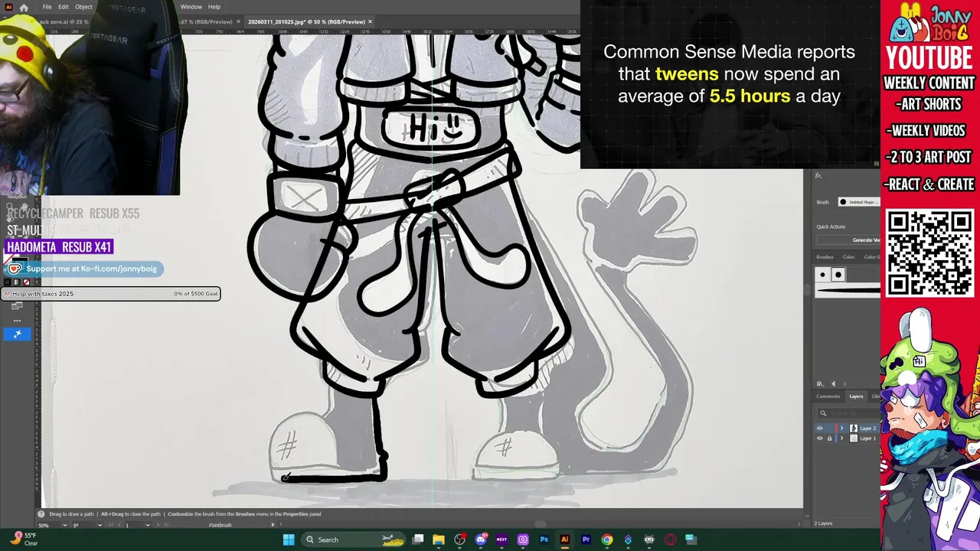Click the fx effects icon in Properties
The width and height of the screenshot is (980, 551).
[818, 176]
